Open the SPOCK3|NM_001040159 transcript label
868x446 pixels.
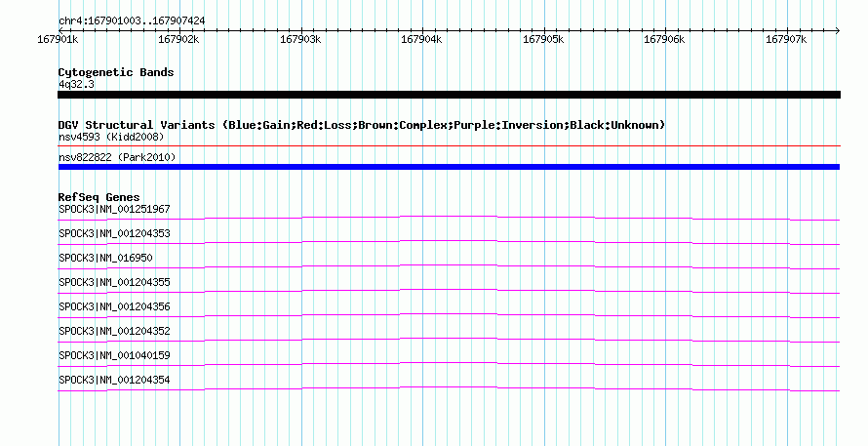tap(114, 355)
